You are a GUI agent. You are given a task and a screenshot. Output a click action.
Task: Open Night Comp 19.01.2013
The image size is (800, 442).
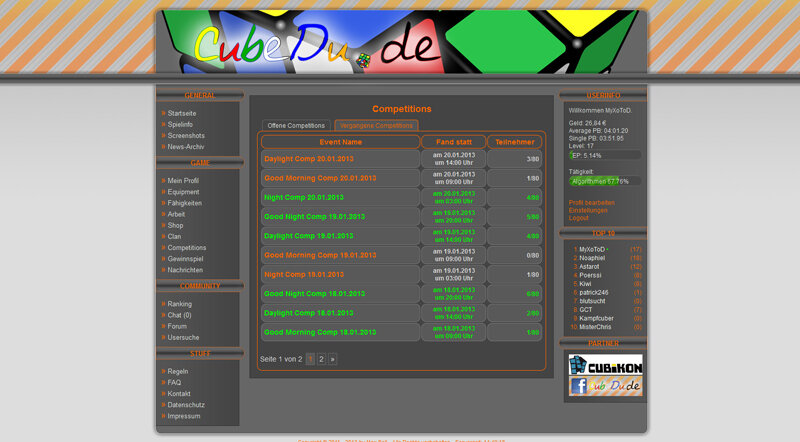pos(304,275)
